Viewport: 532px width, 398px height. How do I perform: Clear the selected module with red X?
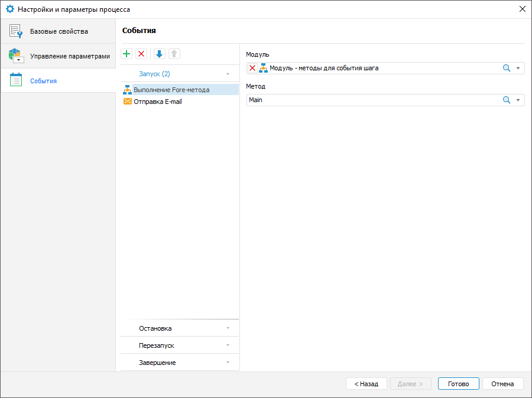coord(252,68)
